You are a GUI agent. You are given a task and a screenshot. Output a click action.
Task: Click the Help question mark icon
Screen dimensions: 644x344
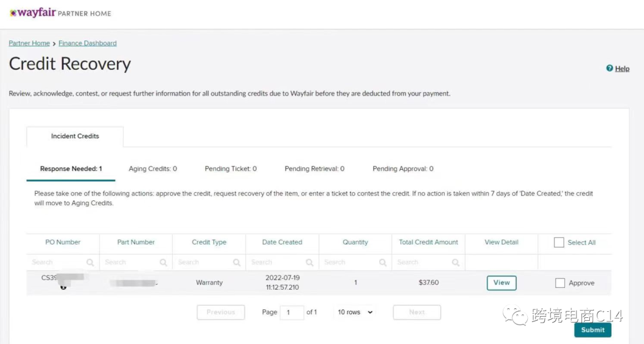point(609,69)
